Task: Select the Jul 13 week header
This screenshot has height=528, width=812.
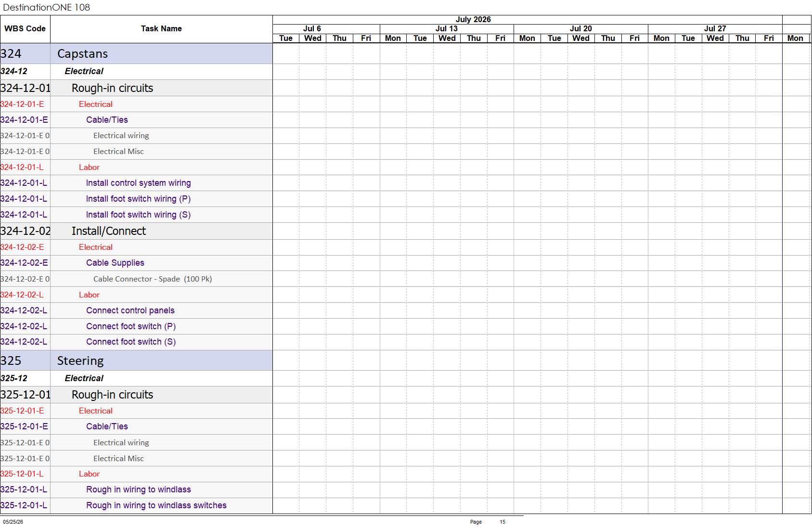Action: click(x=446, y=28)
